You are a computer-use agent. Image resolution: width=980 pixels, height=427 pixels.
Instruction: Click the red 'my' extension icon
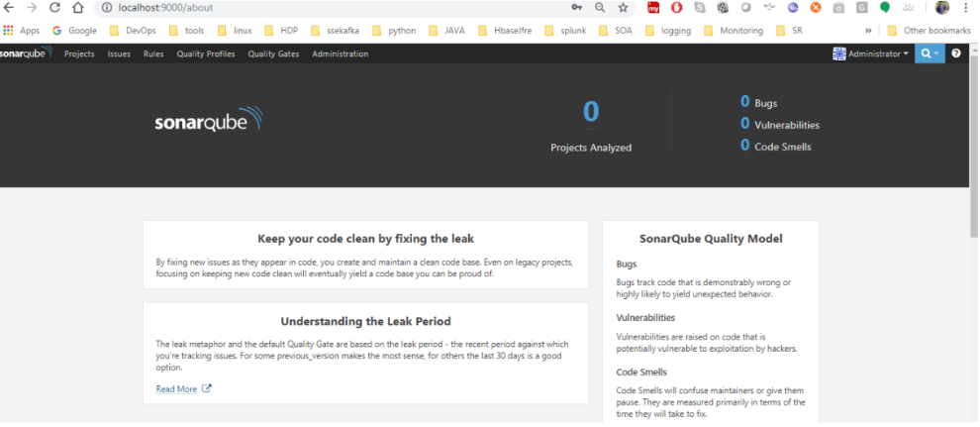tap(653, 8)
